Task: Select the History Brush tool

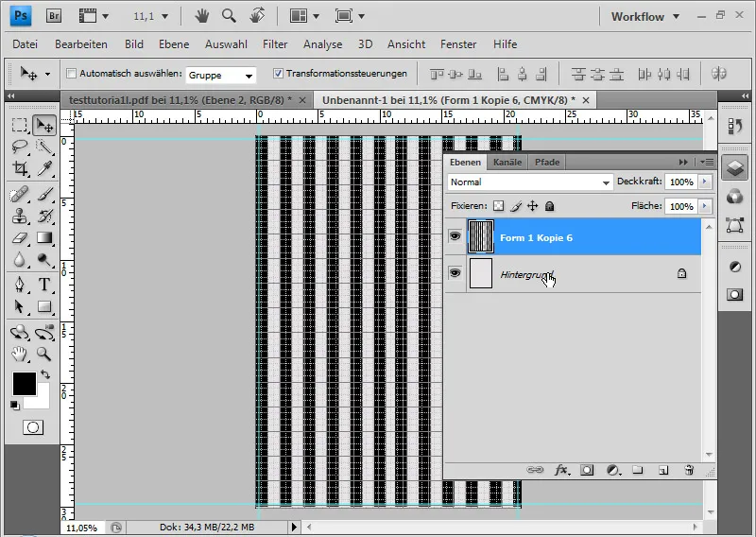Action: click(44, 217)
